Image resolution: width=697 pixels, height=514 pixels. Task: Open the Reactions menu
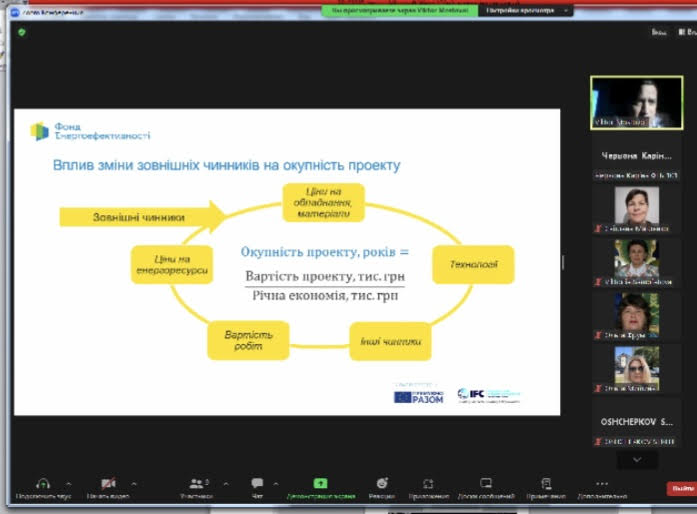click(x=382, y=483)
